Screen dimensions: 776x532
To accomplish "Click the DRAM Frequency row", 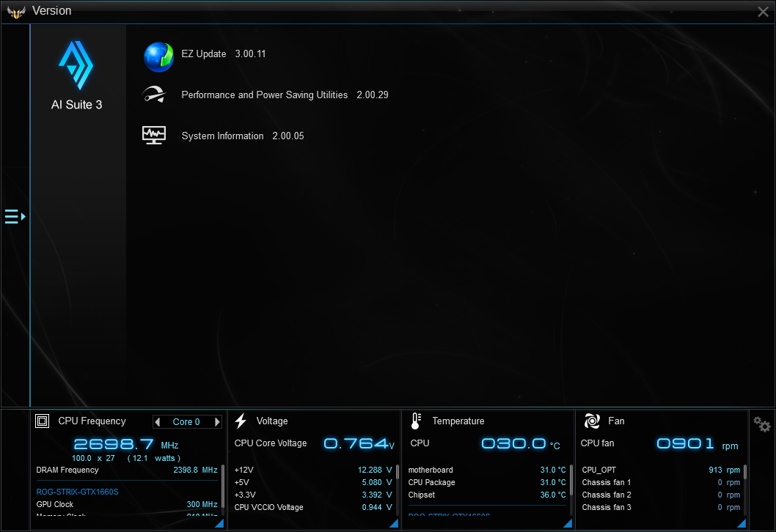I will point(127,470).
